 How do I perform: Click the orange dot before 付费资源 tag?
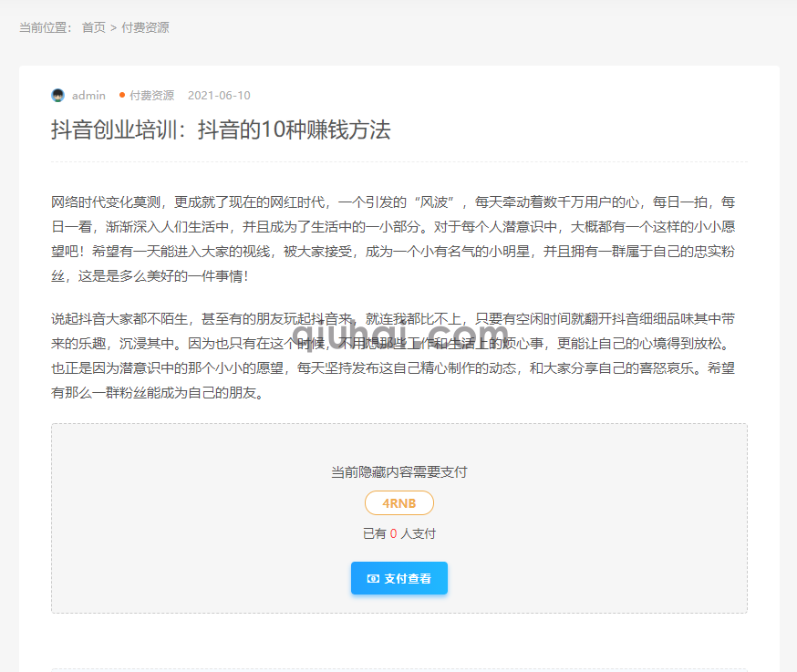tap(122, 95)
